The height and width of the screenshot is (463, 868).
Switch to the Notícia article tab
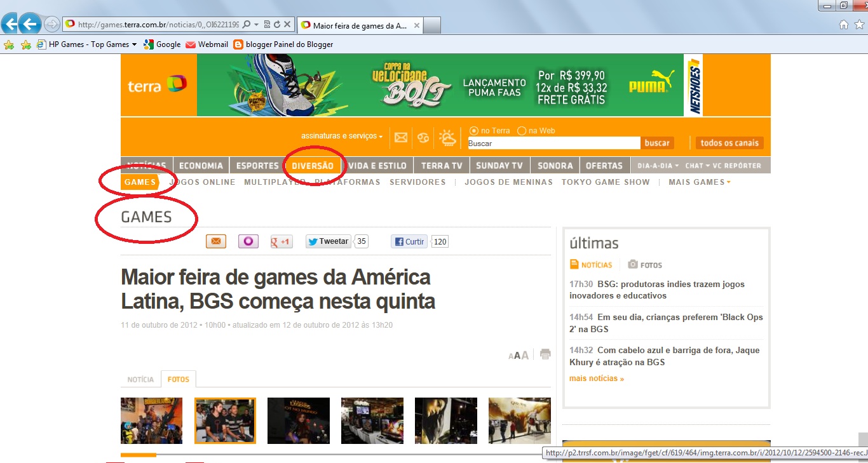coord(140,379)
